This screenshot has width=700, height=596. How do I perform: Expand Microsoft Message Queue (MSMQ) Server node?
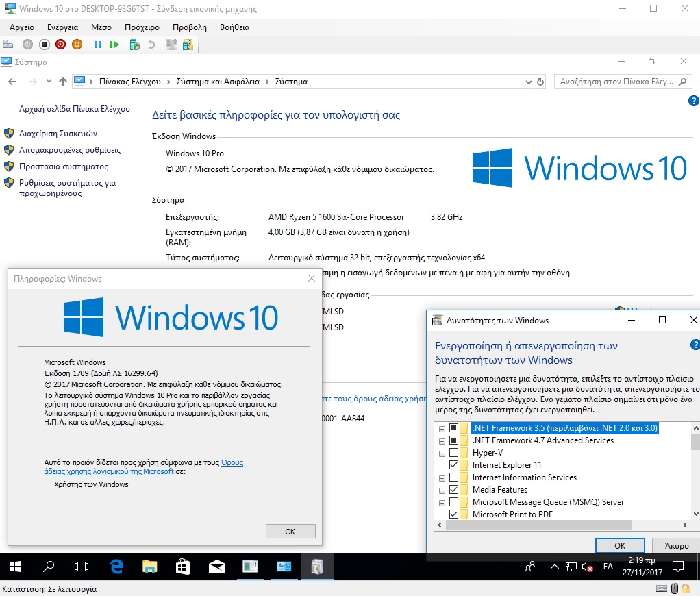pos(442,503)
